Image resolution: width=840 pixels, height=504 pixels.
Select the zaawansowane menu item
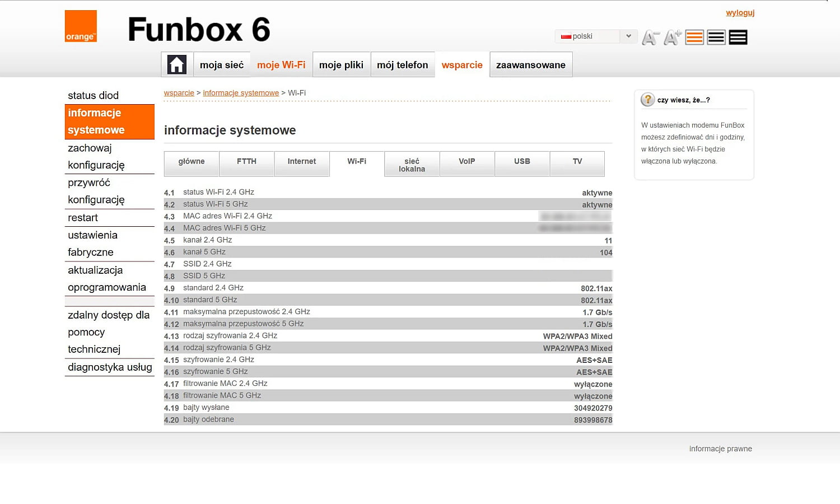point(530,64)
